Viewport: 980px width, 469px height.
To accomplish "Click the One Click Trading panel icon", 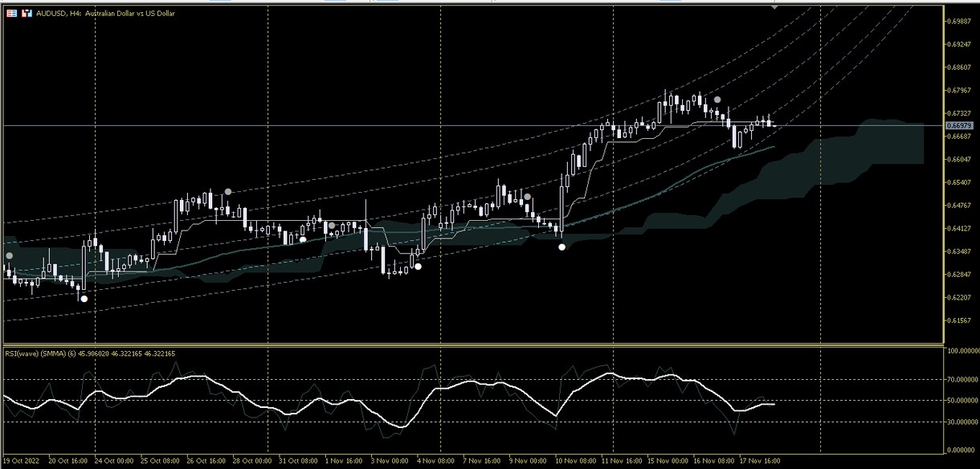I will tap(28, 13).
